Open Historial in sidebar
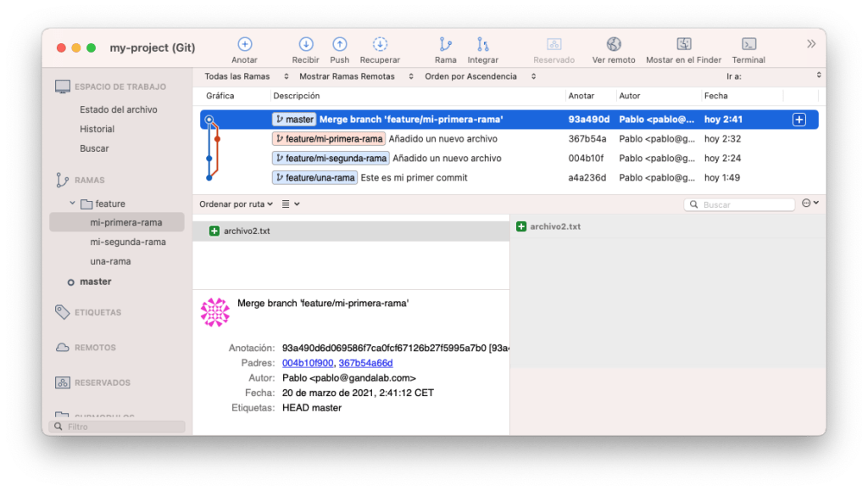This screenshot has width=868, height=491. click(97, 129)
